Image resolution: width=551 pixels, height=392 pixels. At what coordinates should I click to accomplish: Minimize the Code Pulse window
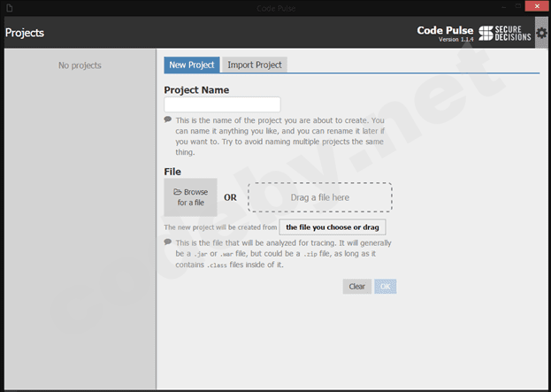tap(503, 6)
